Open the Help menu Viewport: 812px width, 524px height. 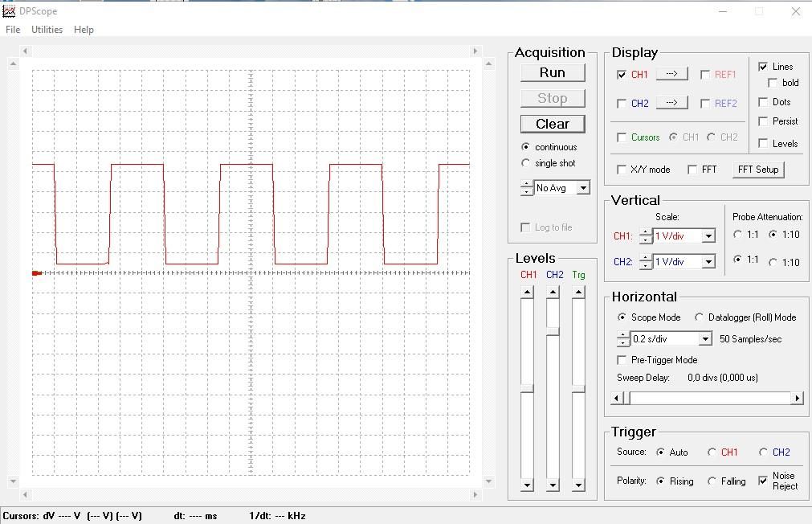pos(84,30)
